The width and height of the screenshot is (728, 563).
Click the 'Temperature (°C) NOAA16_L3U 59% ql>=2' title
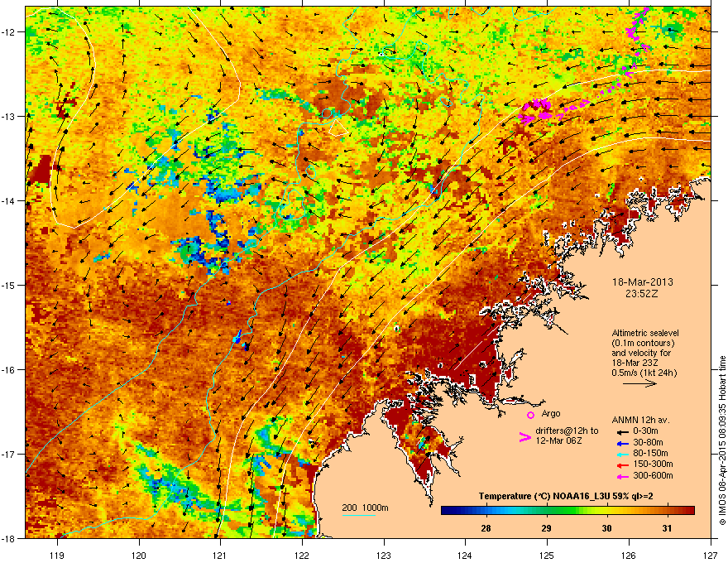point(566,496)
